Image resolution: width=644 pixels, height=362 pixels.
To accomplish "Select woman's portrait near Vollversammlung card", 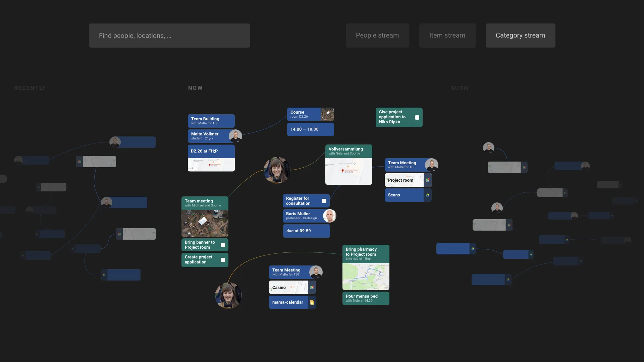I will click(x=277, y=170).
